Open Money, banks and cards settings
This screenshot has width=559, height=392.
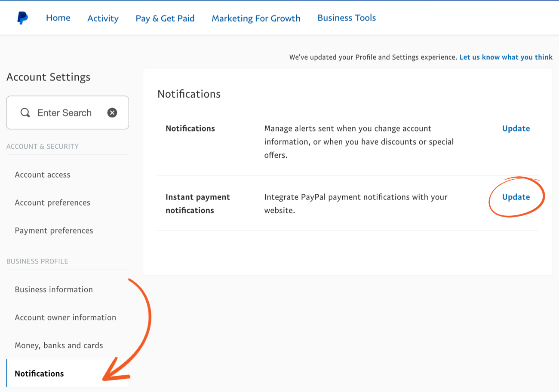(x=59, y=345)
